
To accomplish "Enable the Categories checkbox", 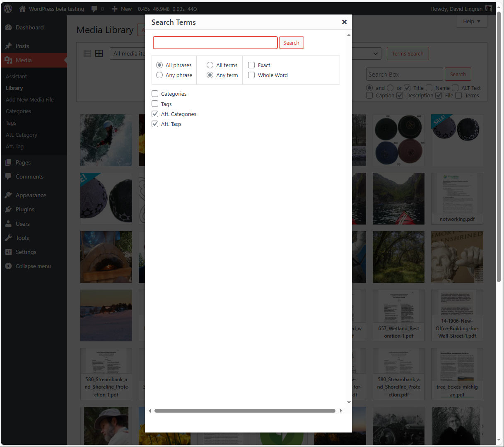I will pos(155,94).
